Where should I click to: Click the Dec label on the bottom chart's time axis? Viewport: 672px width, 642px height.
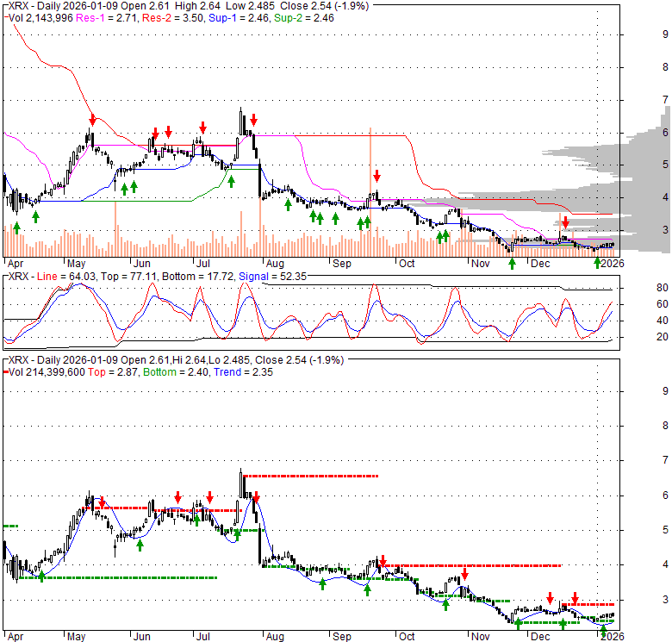[540, 637]
